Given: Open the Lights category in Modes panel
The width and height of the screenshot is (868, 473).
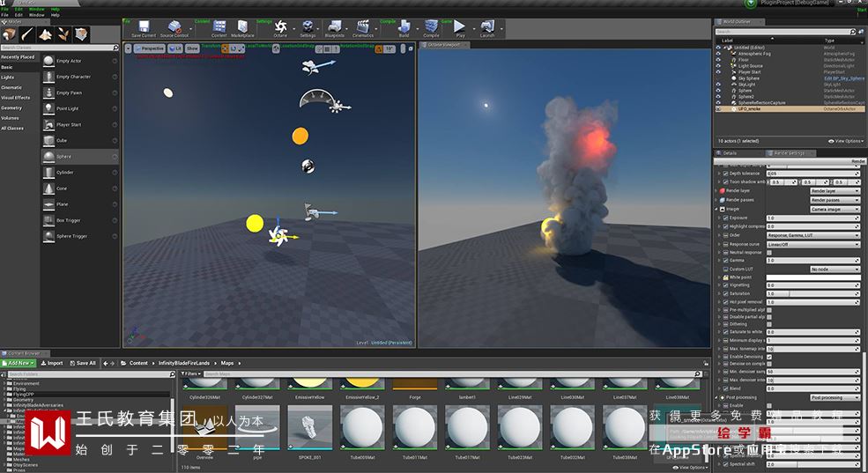Looking at the screenshot, I should (8, 78).
